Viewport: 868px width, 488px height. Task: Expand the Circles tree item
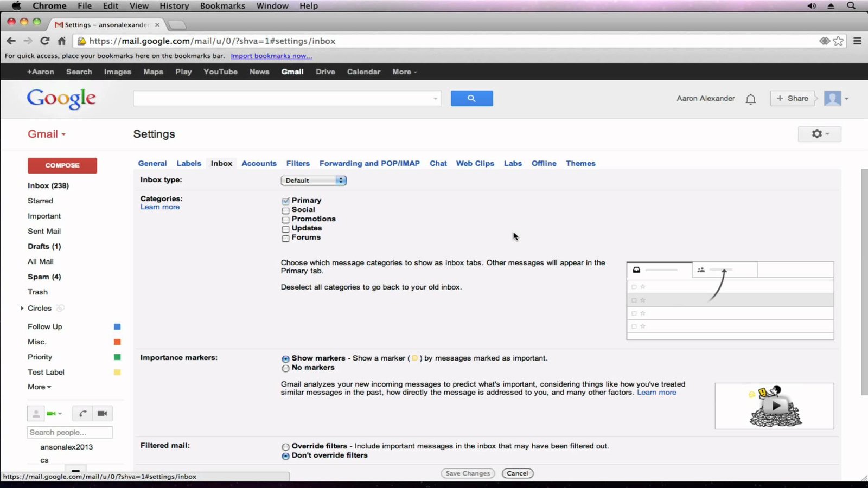[22, 308]
